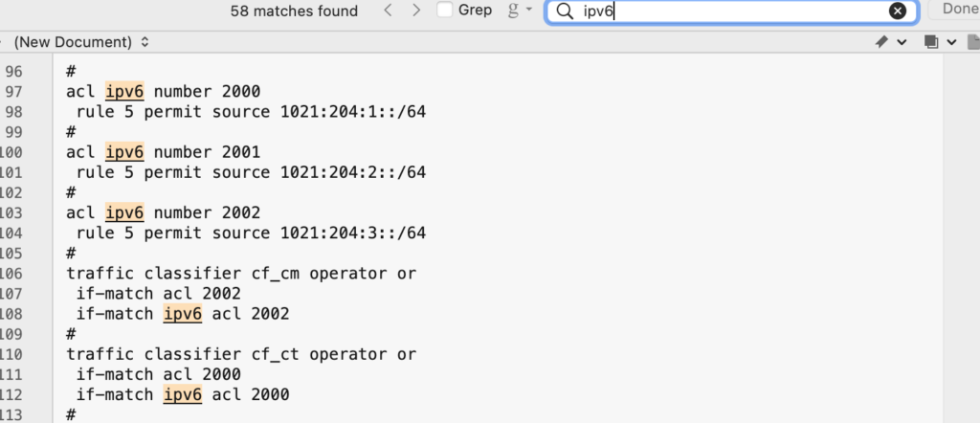The image size is (980, 423).
Task: Go to the previous match arrow
Action: pos(389,11)
